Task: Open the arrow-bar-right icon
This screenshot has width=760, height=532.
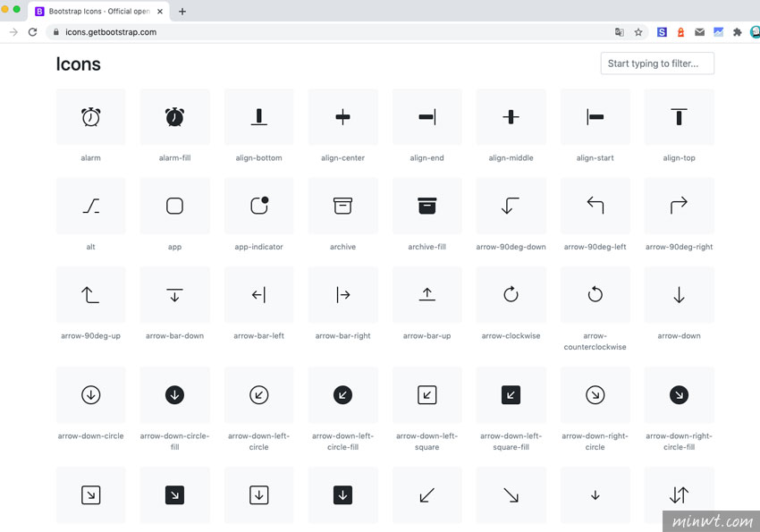Action: click(x=342, y=294)
